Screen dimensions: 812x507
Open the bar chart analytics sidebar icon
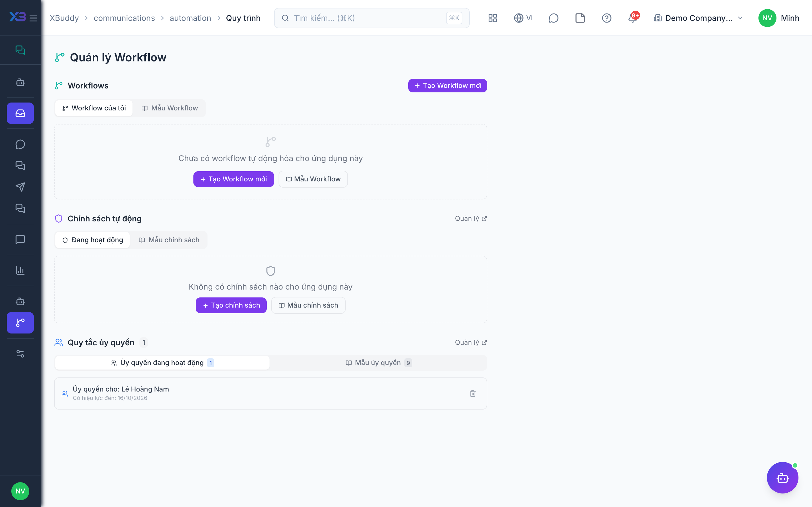point(20,270)
